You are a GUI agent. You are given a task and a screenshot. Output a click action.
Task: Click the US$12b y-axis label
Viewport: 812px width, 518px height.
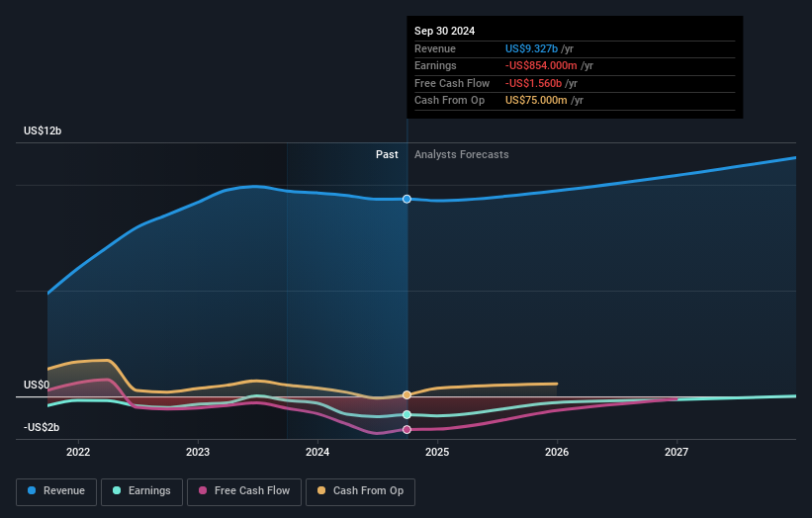[x=44, y=131]
